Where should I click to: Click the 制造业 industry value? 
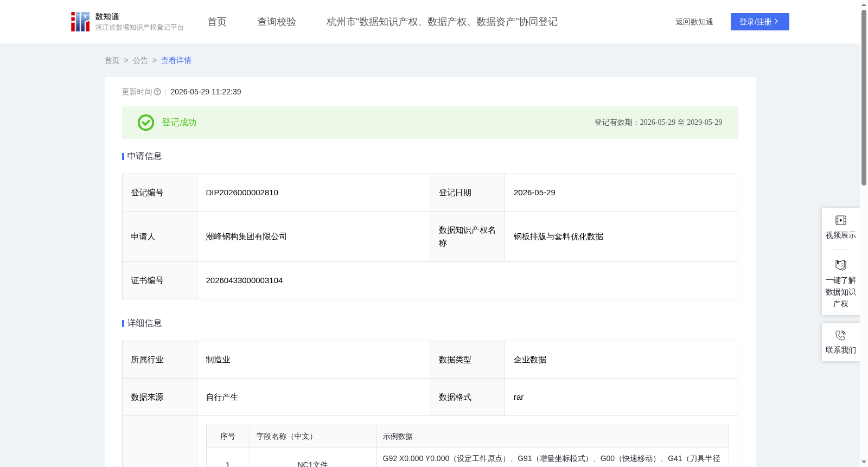[218, 360]
